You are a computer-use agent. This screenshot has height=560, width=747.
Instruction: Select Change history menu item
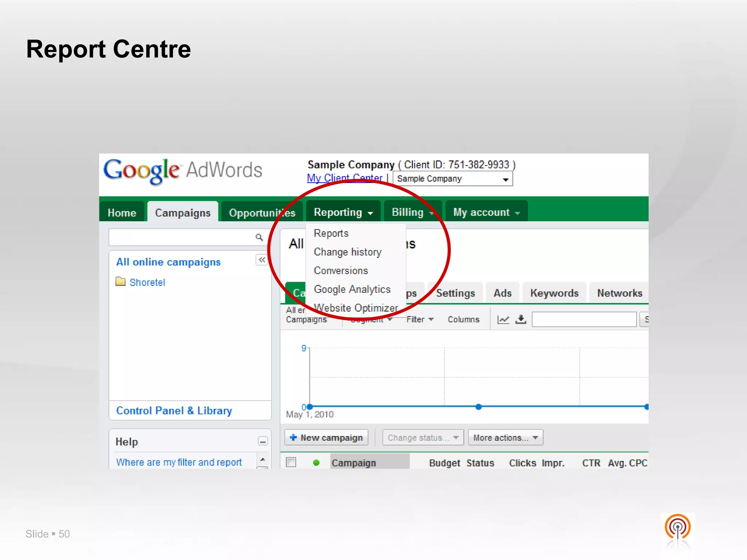[348, 252]
